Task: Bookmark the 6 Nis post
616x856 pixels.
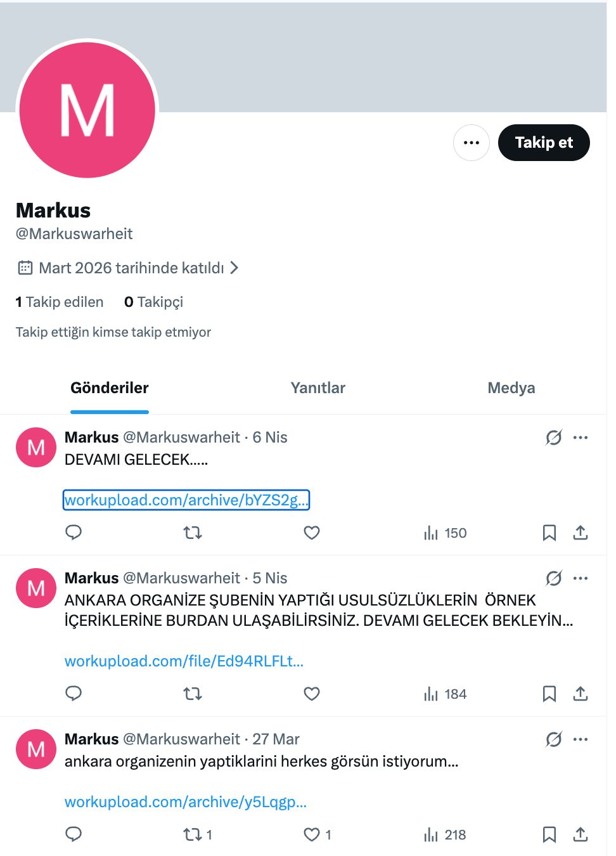Action: coord(549,533)
